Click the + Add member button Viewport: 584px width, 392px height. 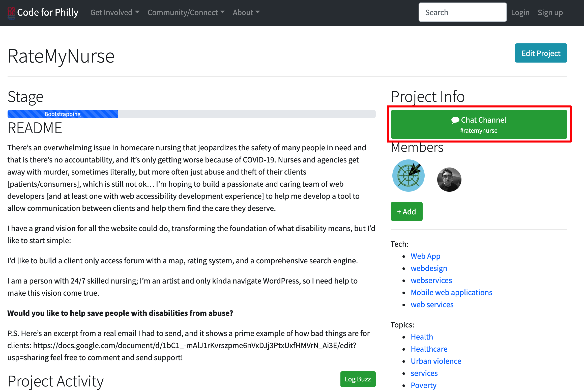[x=406, y=211]
